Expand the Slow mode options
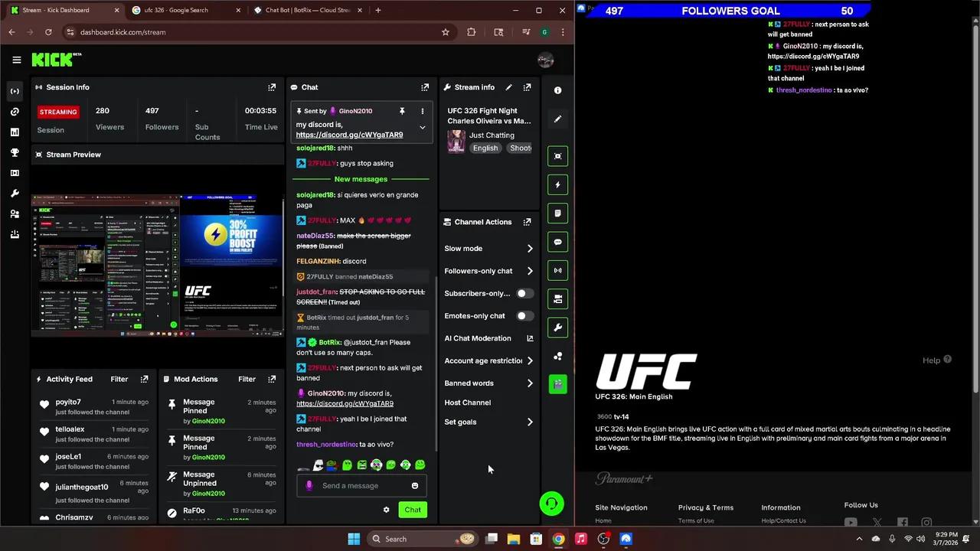 [529, 248]
